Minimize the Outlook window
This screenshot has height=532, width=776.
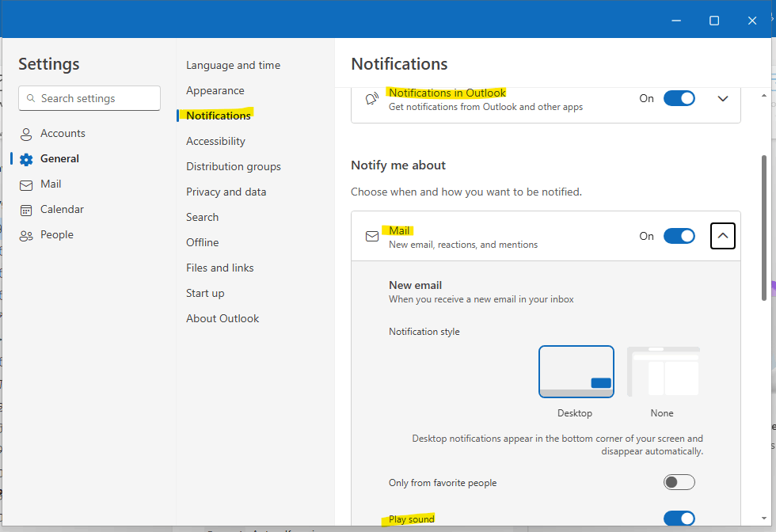click(x=676, y=21)
